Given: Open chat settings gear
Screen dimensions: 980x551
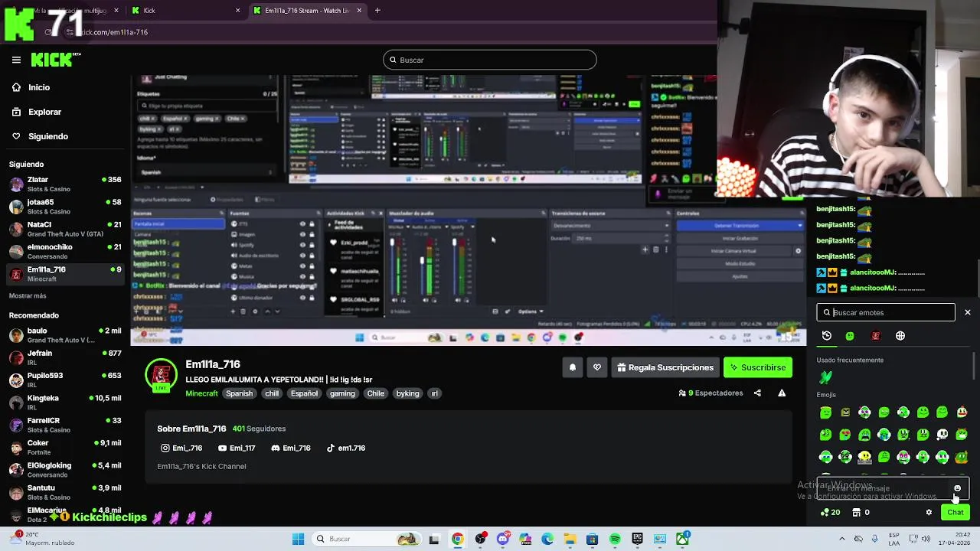Looking at the screenshot, I should click(x=929, y=512).
